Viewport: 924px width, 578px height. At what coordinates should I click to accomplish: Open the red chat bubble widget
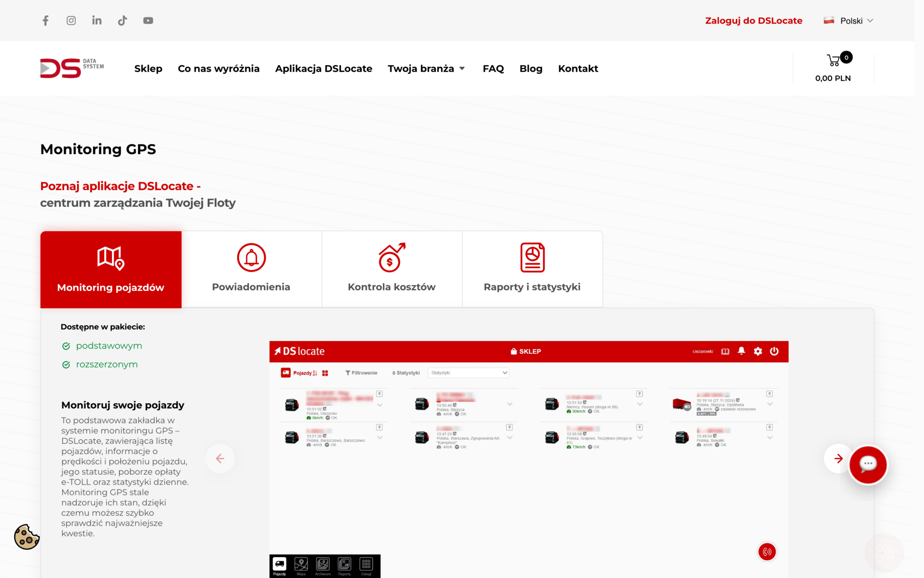pos(868,464)
